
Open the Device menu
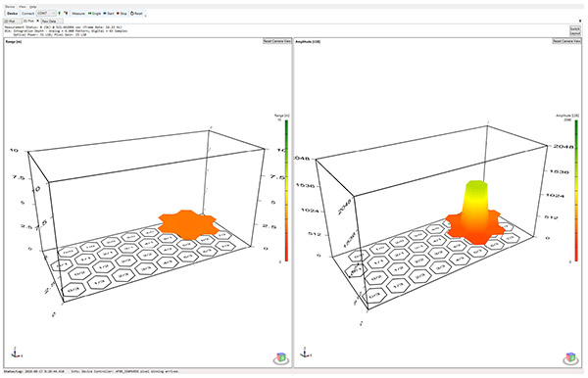pyautogui.click(x=10, y=7)
